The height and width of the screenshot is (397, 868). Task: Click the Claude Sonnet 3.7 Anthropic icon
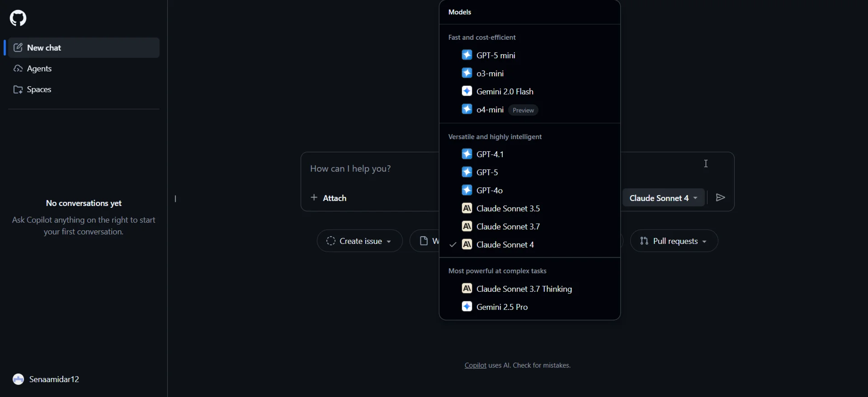click(x=467, y=226)
